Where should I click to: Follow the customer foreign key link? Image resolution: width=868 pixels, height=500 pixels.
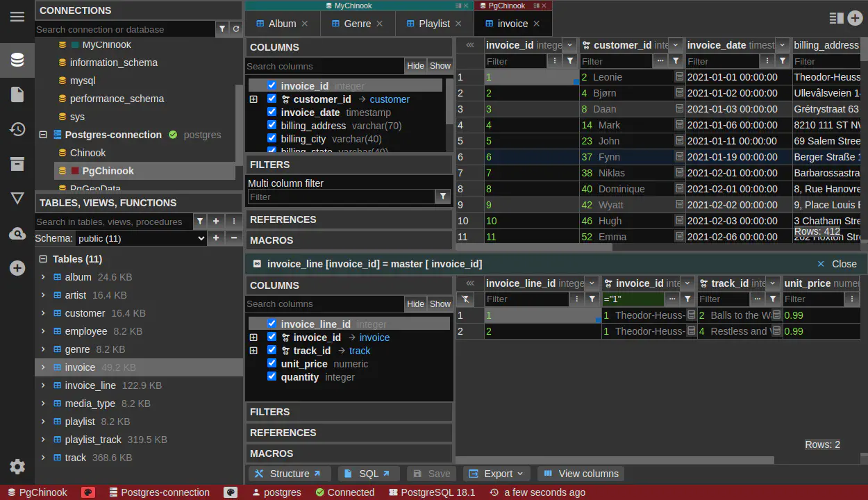tap(390, 99)
